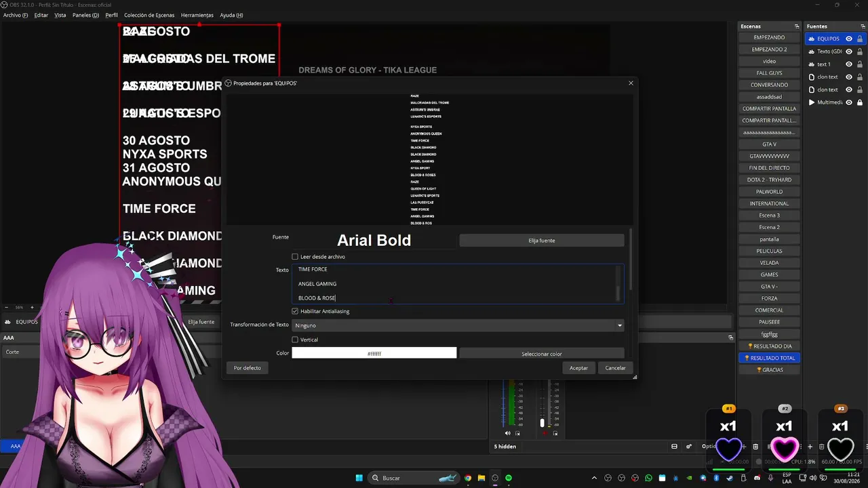Open the 'Transformación de Texto' dropdown

coord(458,325)
